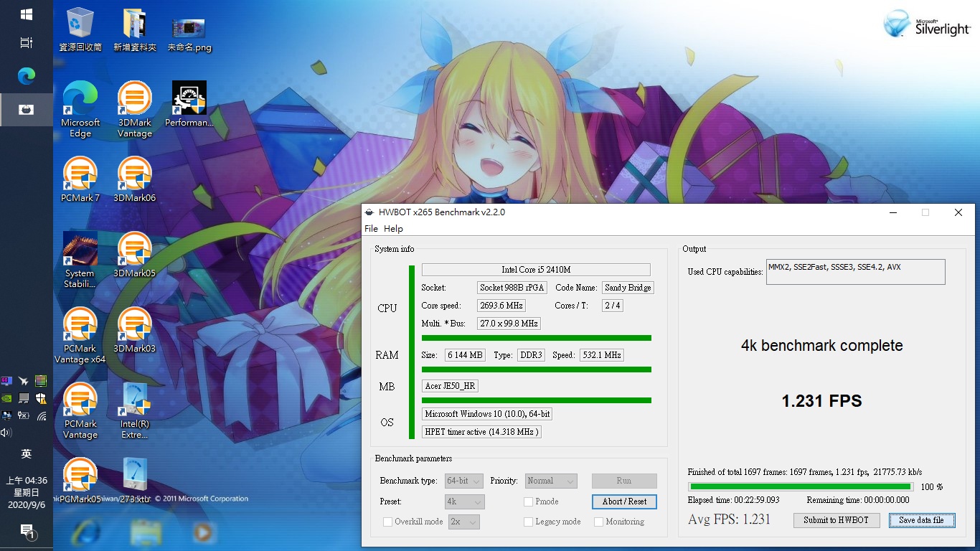Click the NVIDIA tray icon
The width and height of the screenshot is (980, 551).
(7, 398)
